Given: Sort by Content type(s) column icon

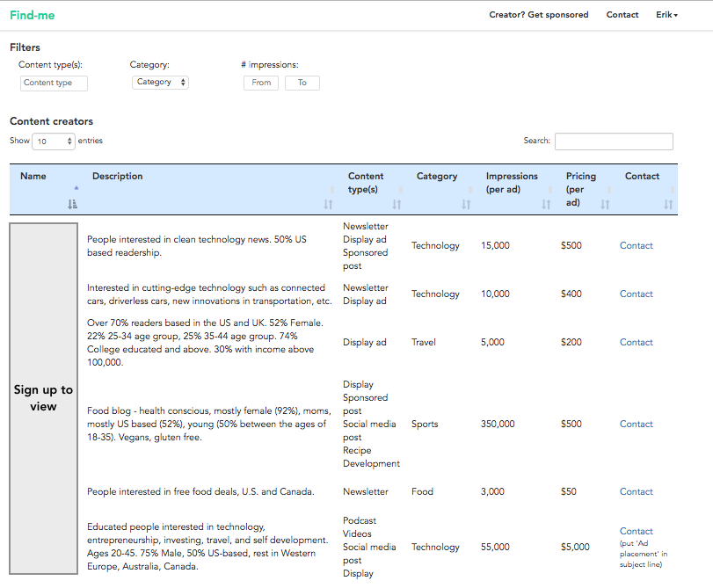Looking at the screenshot, I should tap(397, 204).
